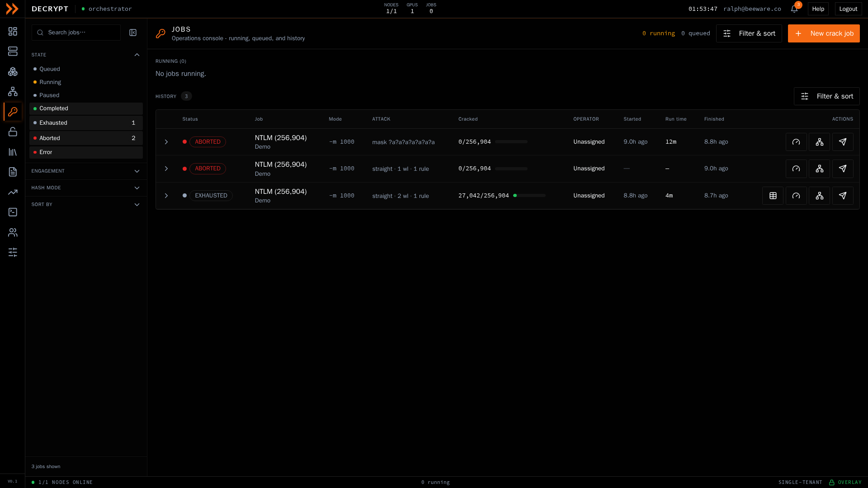The width and height of the screenshot is (868, 488).
Task: Open the network topology sidebar icon
Action: pyautogui.click(x=13, y=92)
